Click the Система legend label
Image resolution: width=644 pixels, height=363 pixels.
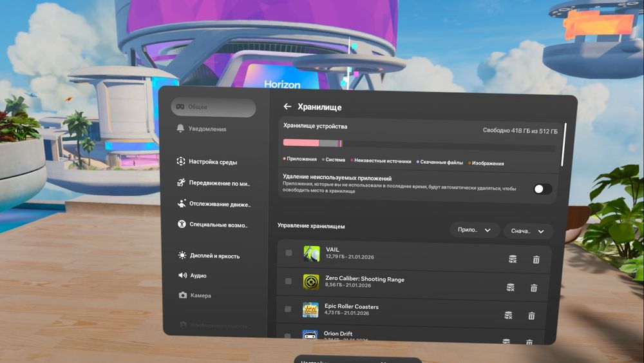(334, 159)
